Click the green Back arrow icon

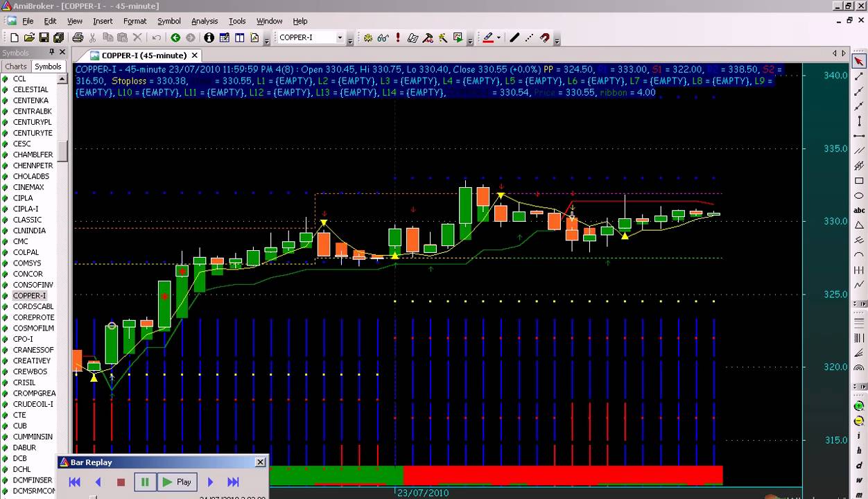175,37
